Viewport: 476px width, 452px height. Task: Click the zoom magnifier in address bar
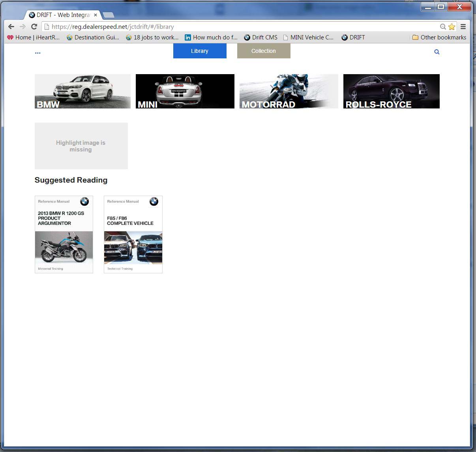[x=443, y=27]
